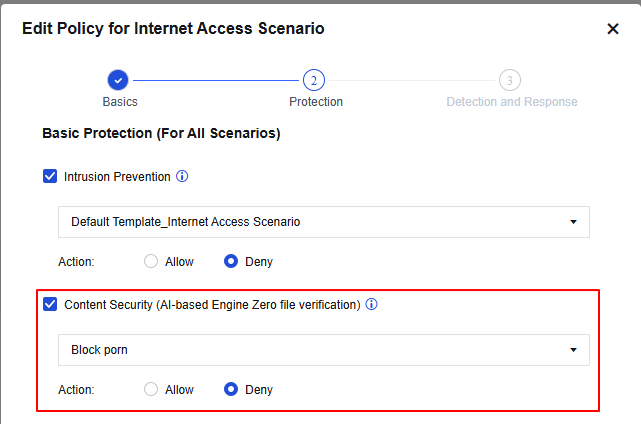Select Deny for Content Security action
Image resolution: width=641 pixels, height=424 pixels.
[x=231, y=389]
